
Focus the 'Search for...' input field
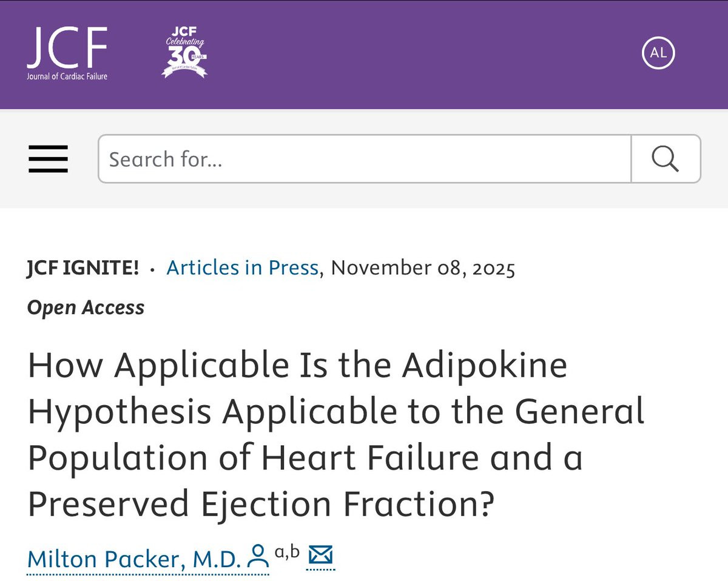point(365,159)
